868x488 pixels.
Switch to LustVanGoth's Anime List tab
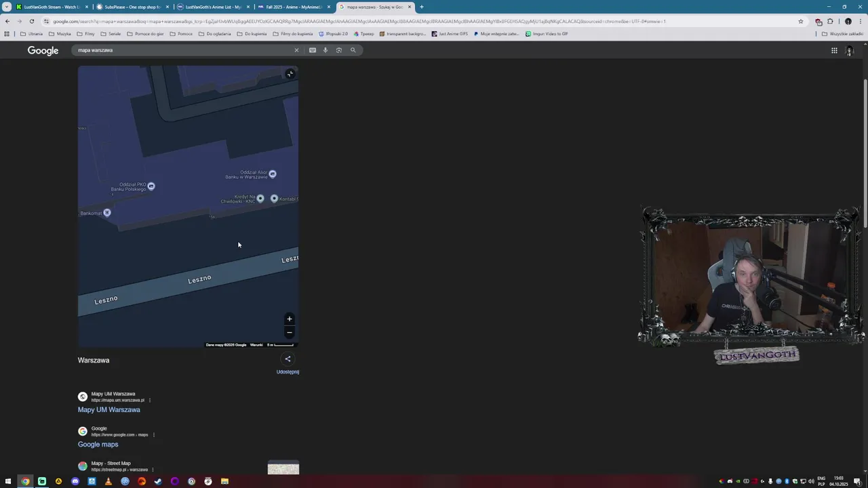[213, 7]
